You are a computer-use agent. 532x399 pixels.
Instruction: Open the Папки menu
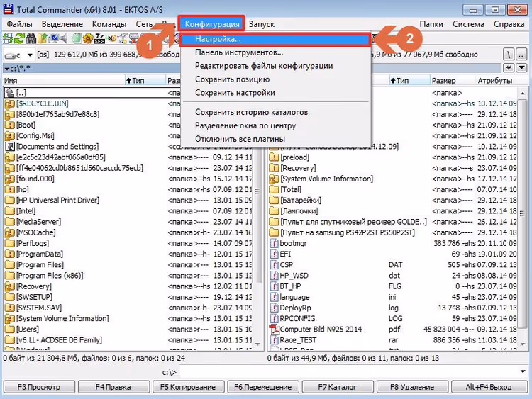pyautogui.click(x=431, y=24)
